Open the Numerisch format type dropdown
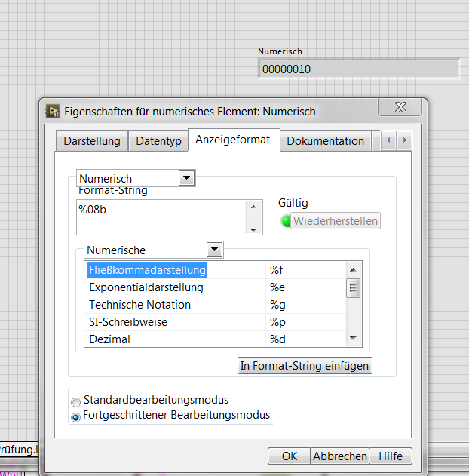Image resolution: width=469 pixels, height=476 pixels. pos(186,177)
